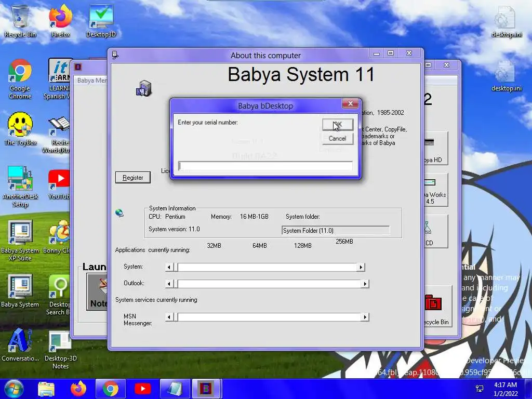Screen dimensions: 532x399
Task: Click left arrow of MSN Messenger scrollbar
Action: click(169, 317)
